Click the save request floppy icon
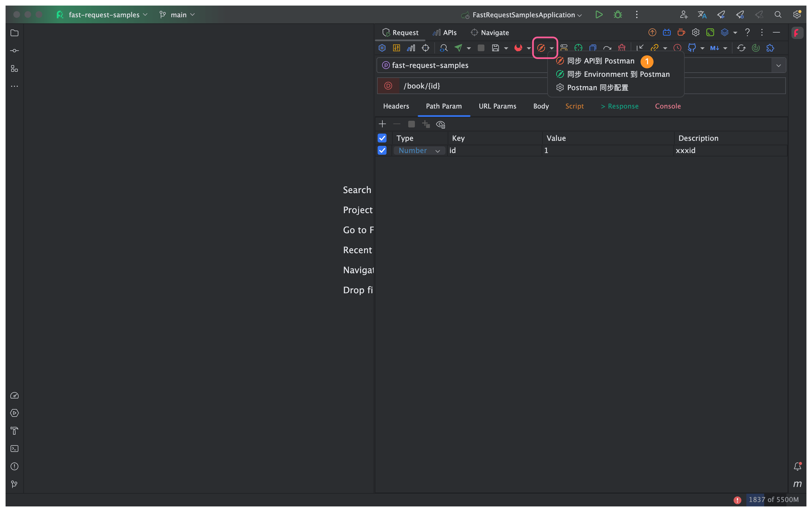This screenshot has height=512, width=812. click(x=495, y=48)
